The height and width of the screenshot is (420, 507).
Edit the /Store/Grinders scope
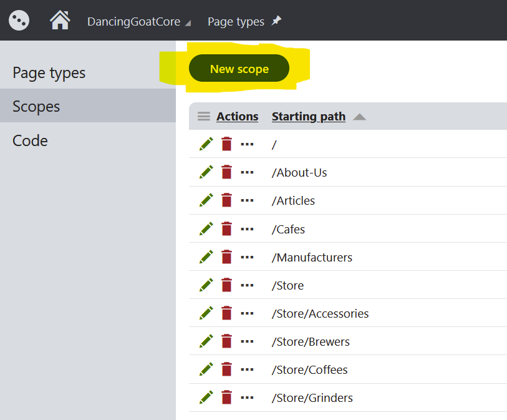206,398
